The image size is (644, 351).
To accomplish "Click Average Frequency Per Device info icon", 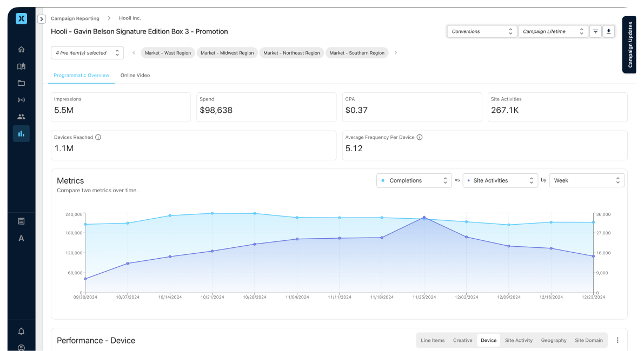I will 420,137.
